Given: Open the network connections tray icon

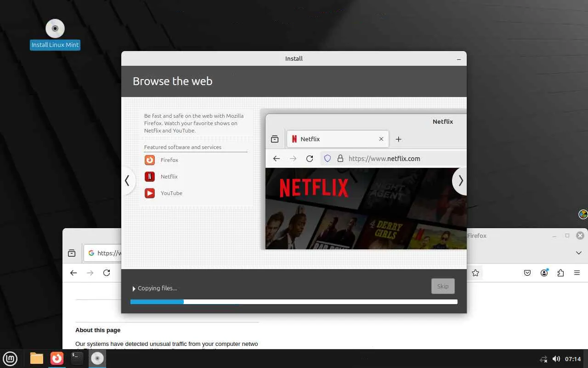Looking at the screenshot, I should [x=543, y=359].
